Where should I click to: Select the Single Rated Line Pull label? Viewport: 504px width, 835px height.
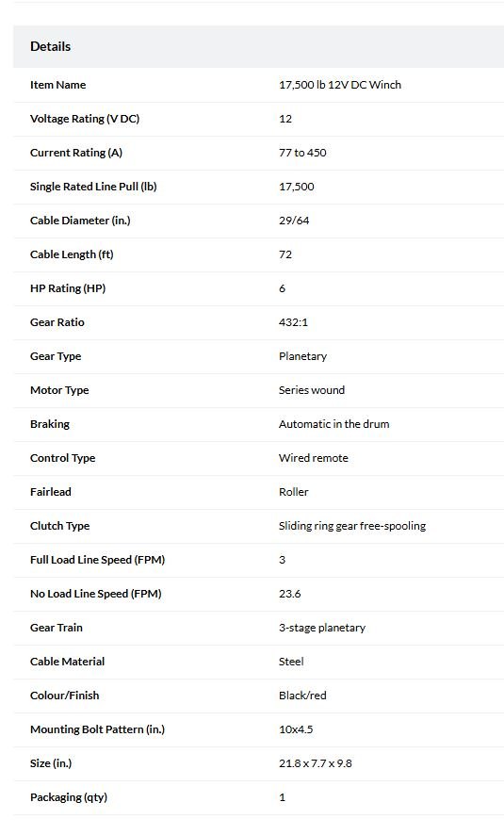tap(93, 187)
